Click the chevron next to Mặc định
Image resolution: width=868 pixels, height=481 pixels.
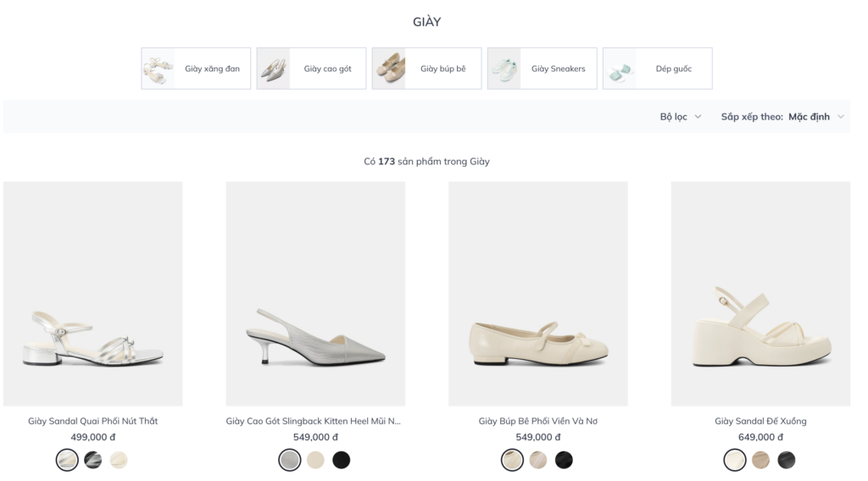pyautogui.click(x=840, y=117)
